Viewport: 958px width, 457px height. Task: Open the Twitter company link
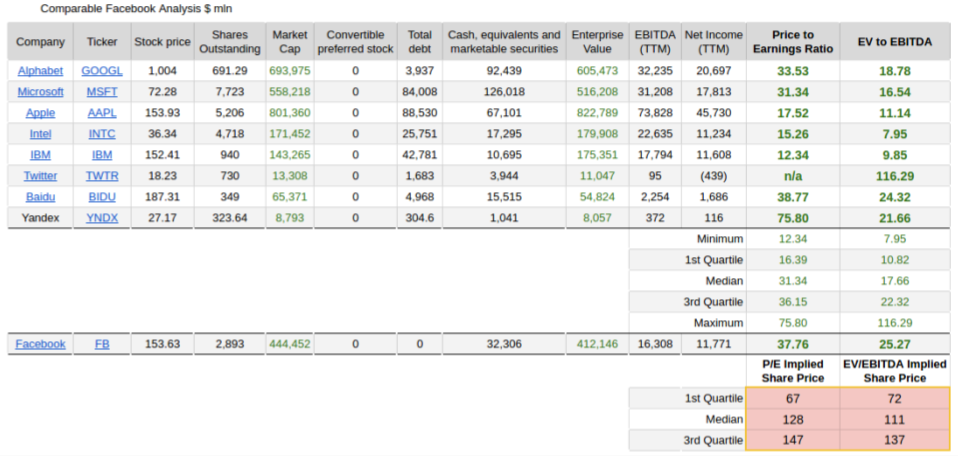(x=40, y=176)
